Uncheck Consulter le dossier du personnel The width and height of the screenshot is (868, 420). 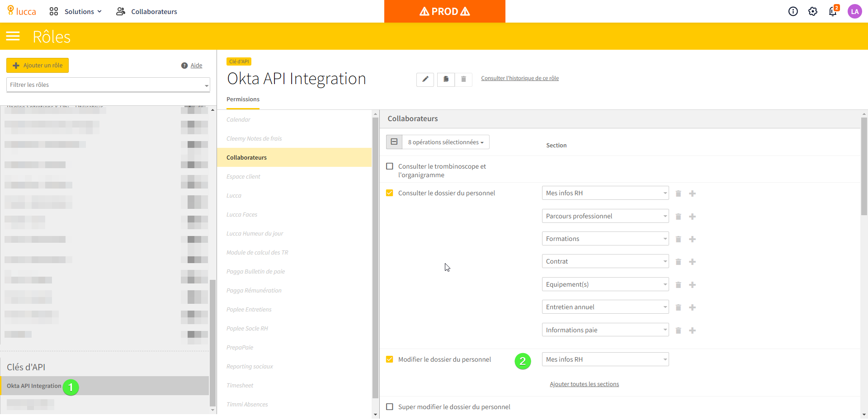tap(390, 193)
